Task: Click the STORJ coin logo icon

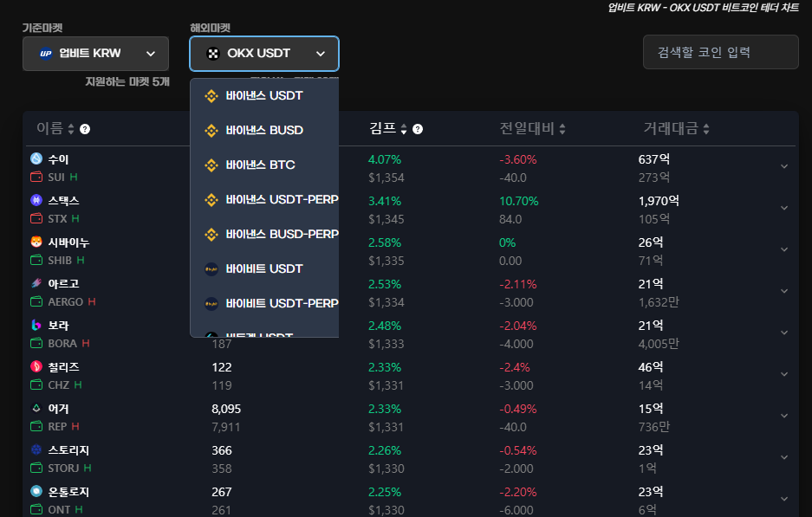Action: click(36, 449)
